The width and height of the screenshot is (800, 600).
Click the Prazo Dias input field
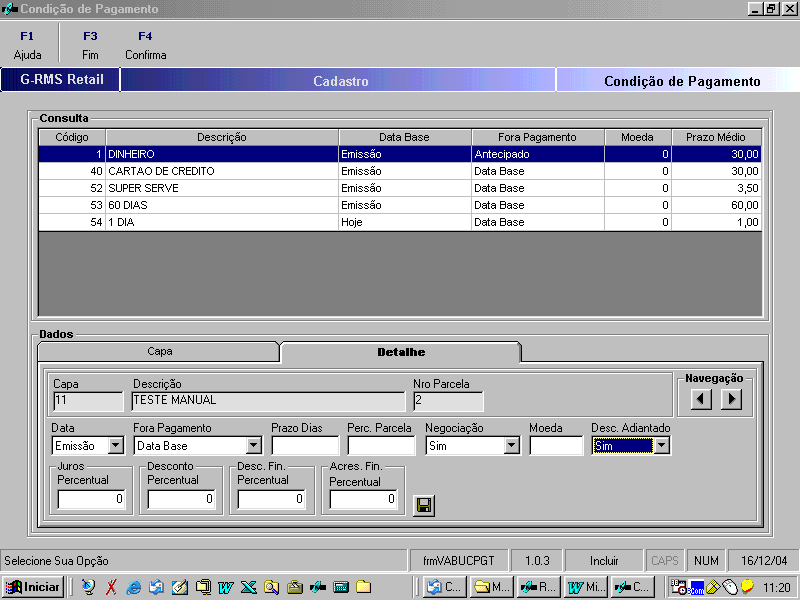304,446
